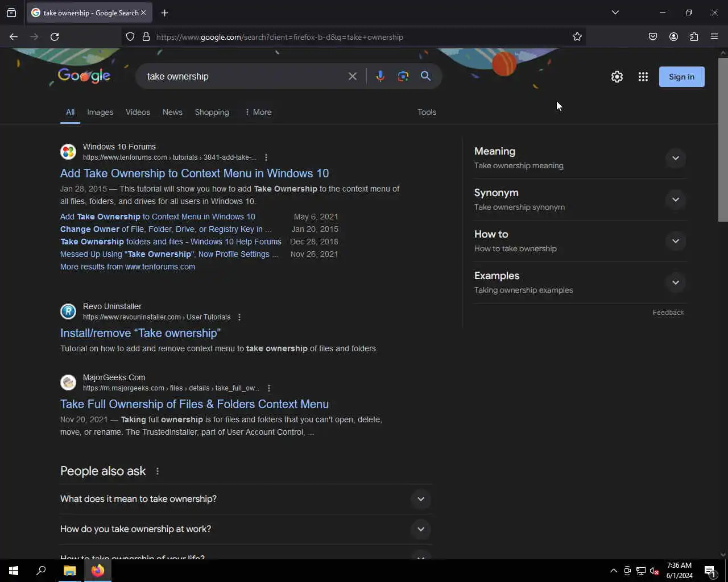Open Save to Pocket icon
The image size is (728, 582).
point(653,37)
